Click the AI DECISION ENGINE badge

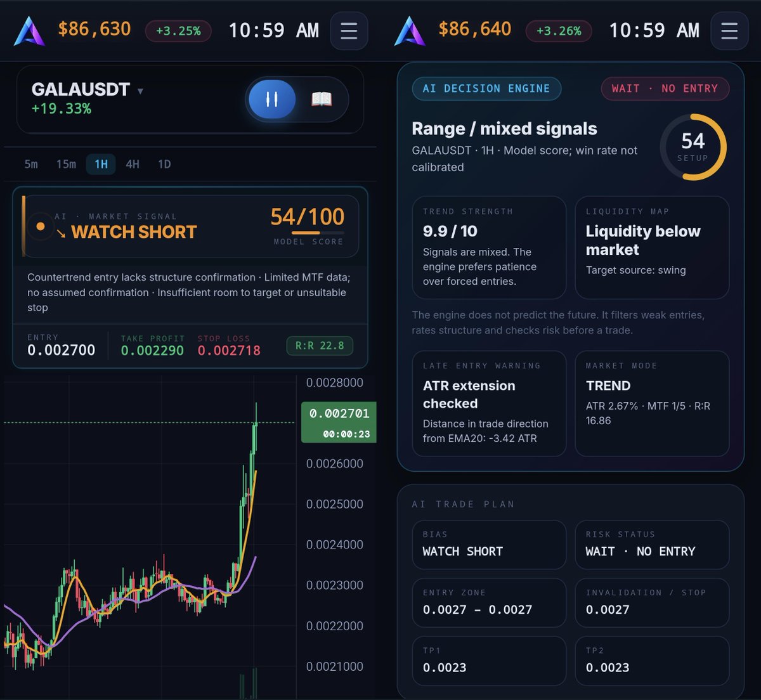[x=486, y=89]
